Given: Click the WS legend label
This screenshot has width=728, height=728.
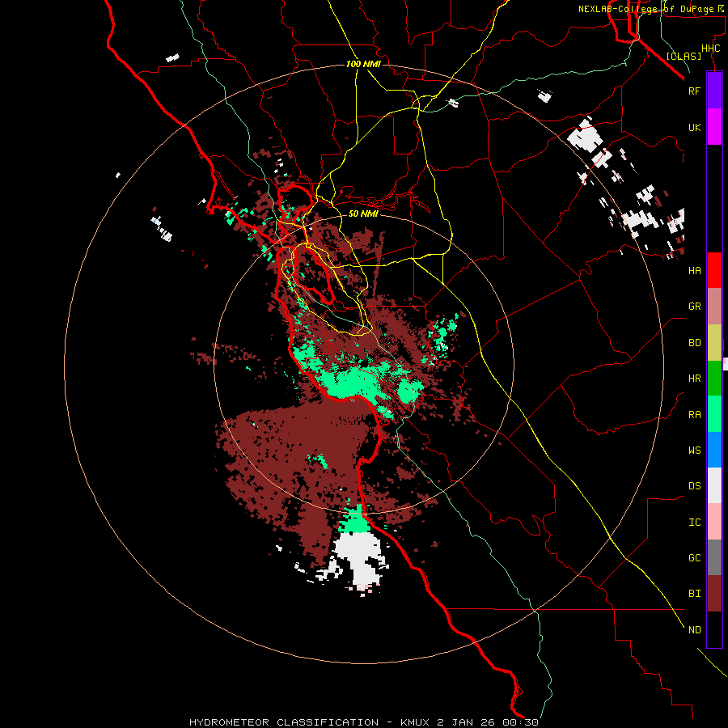Looking at the screenshot, I should click(x=694, y=451).
